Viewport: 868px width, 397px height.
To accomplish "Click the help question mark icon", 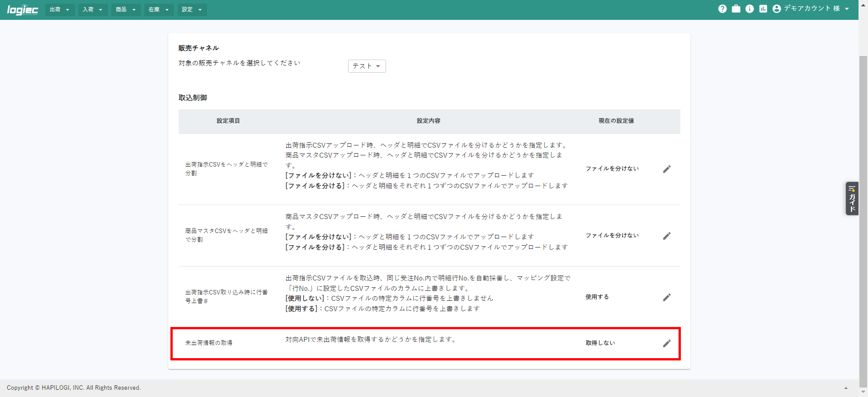I will pyautogui.click(x=722, y=9).
